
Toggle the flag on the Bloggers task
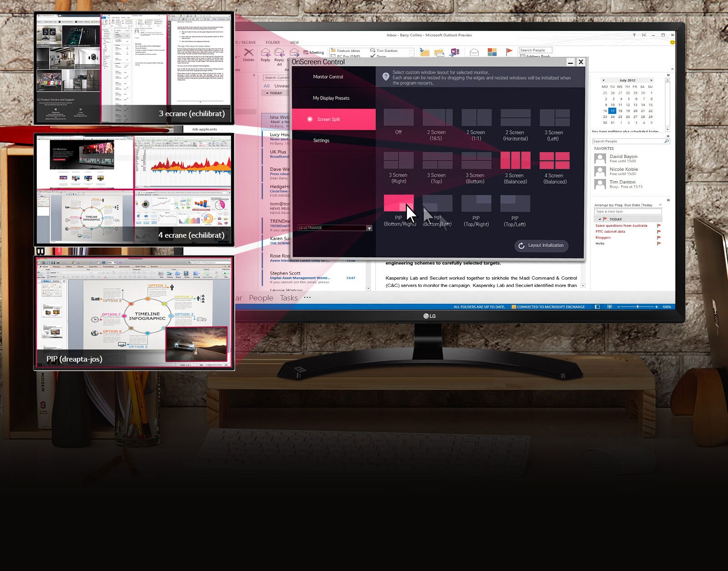(x=658, y=237)
